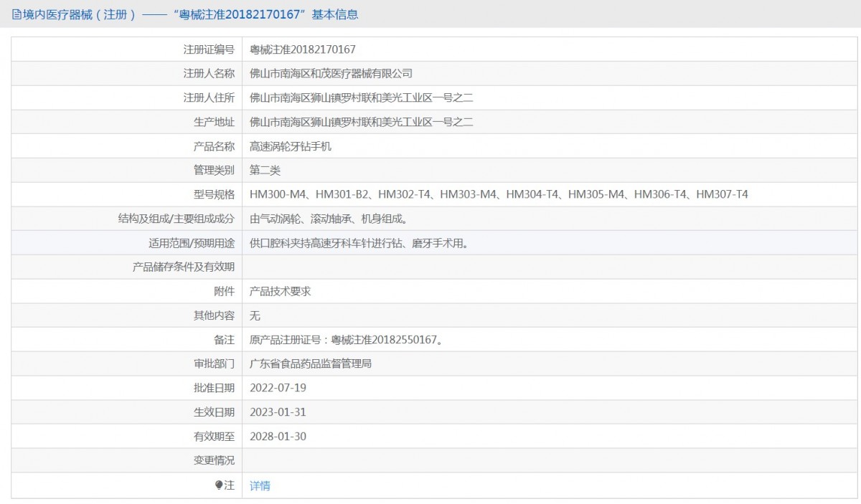
Task: Click the 产品储存条件及有效期 label
Action: (184, 267)
